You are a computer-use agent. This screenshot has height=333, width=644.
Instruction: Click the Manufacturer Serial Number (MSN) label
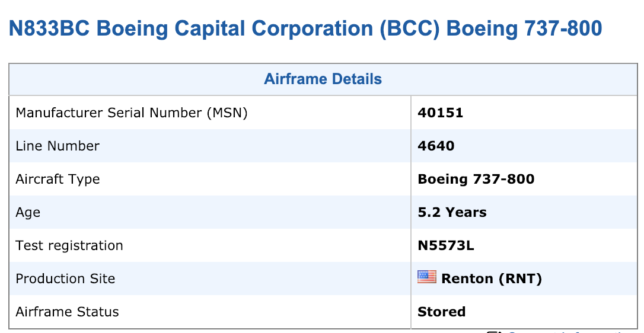click(x=131, y=113)
